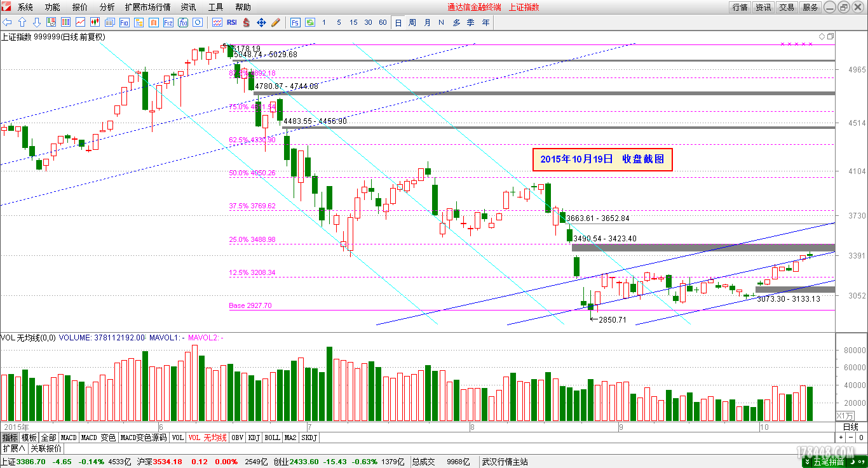Click the orange document toolbar icon
The height and width of the screenshot is (468, 868).
(x=153, y=22)
